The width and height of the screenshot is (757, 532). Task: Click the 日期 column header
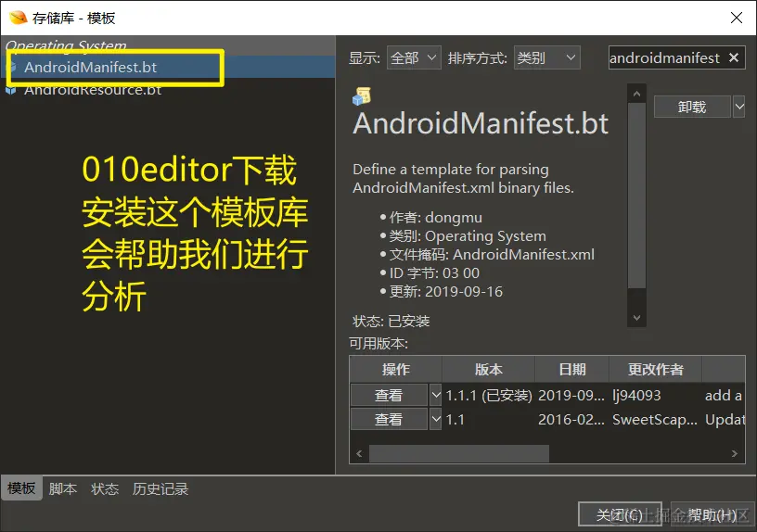click(x=572, y=370)
